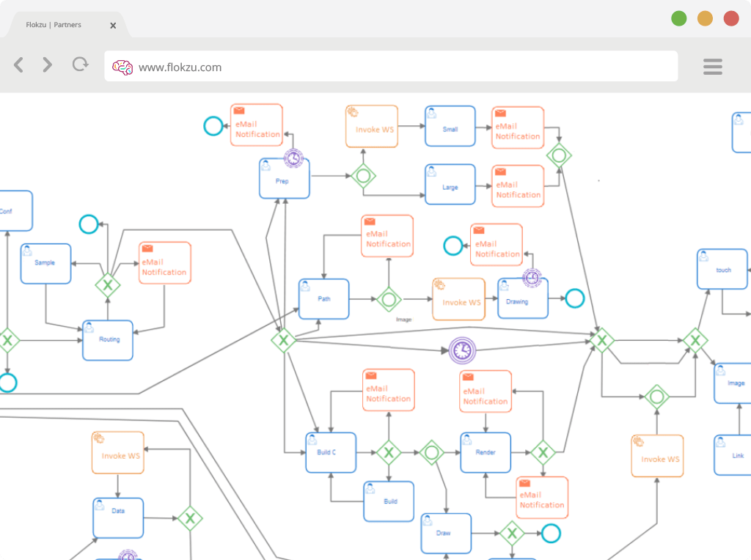
Task: Click the browser forward arrow
Action: (47, 65)
